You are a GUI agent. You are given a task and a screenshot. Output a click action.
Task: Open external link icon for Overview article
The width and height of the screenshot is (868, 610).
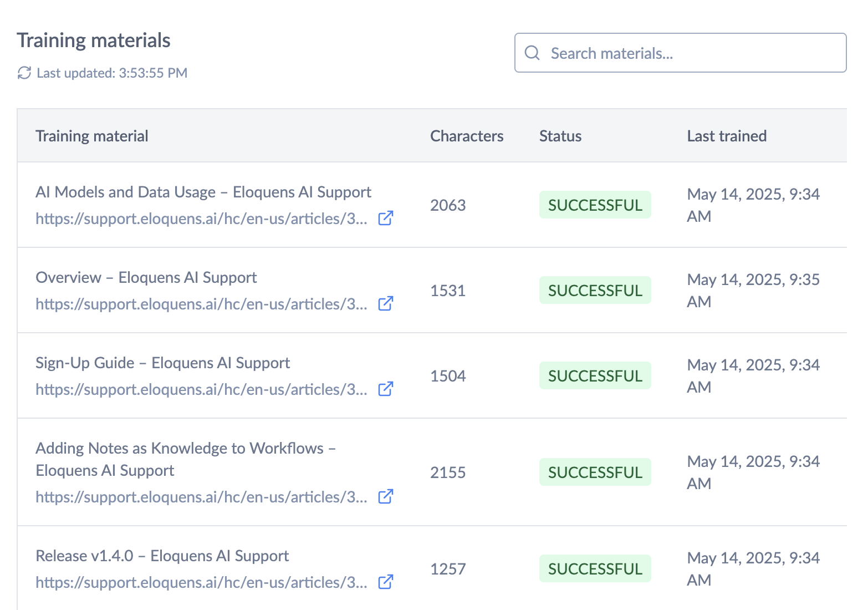pyautogui.click(x=386, y=303)
